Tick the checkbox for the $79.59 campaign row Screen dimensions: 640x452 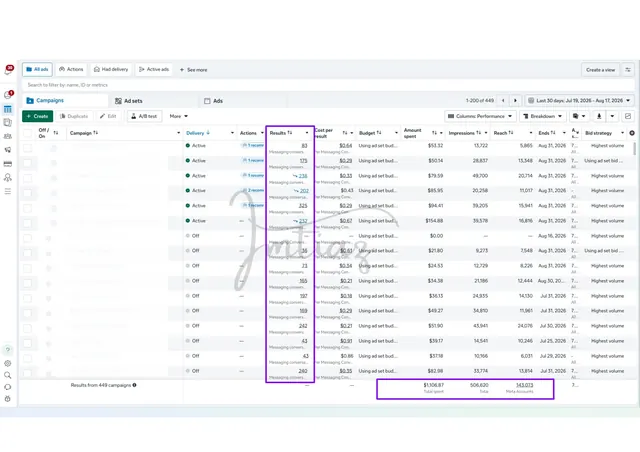coord(27,178)
